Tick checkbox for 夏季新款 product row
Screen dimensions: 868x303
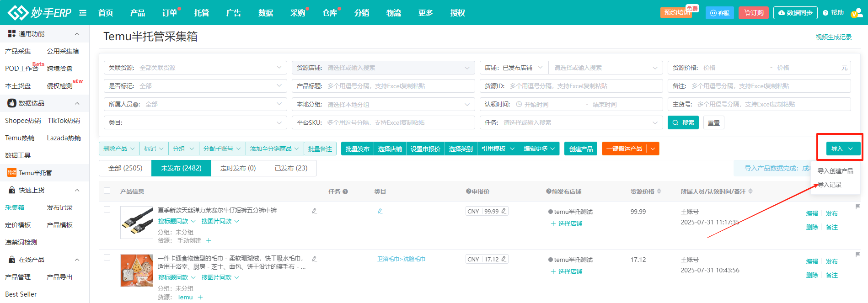coord(107,209)
